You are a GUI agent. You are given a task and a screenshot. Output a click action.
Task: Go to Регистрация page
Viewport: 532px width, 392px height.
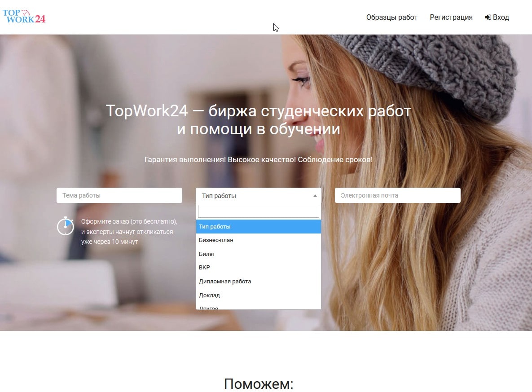pyautogui.click(x=451, y=18)
